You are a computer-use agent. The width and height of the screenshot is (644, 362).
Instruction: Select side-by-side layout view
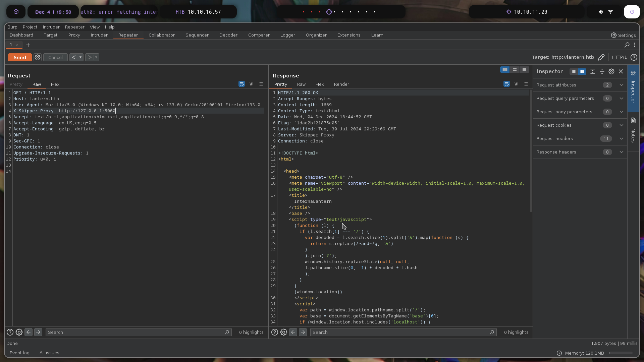coord(505,69)
